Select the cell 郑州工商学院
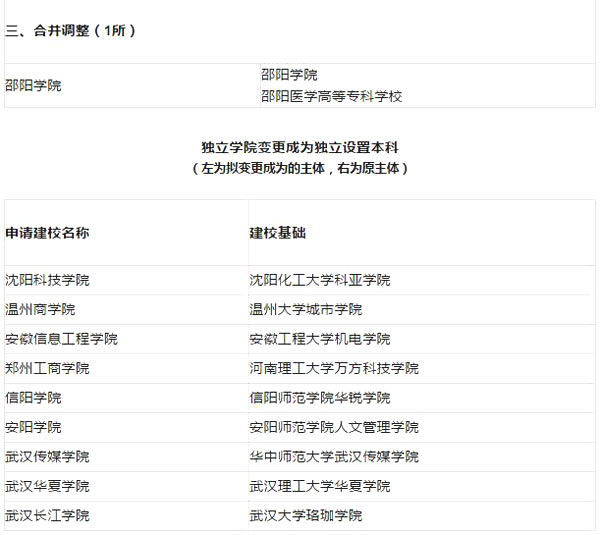This screenshot has height=535, width=600. pos(126,369)
